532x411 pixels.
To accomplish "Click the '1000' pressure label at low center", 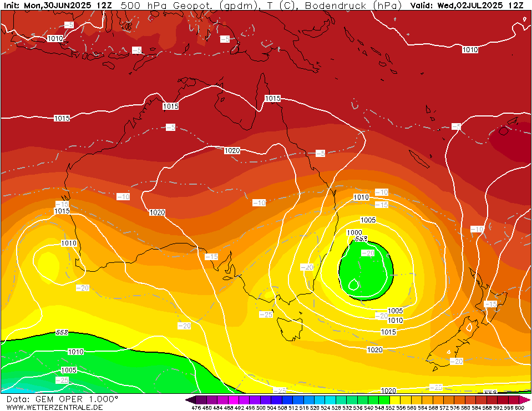I will point(354,232).
